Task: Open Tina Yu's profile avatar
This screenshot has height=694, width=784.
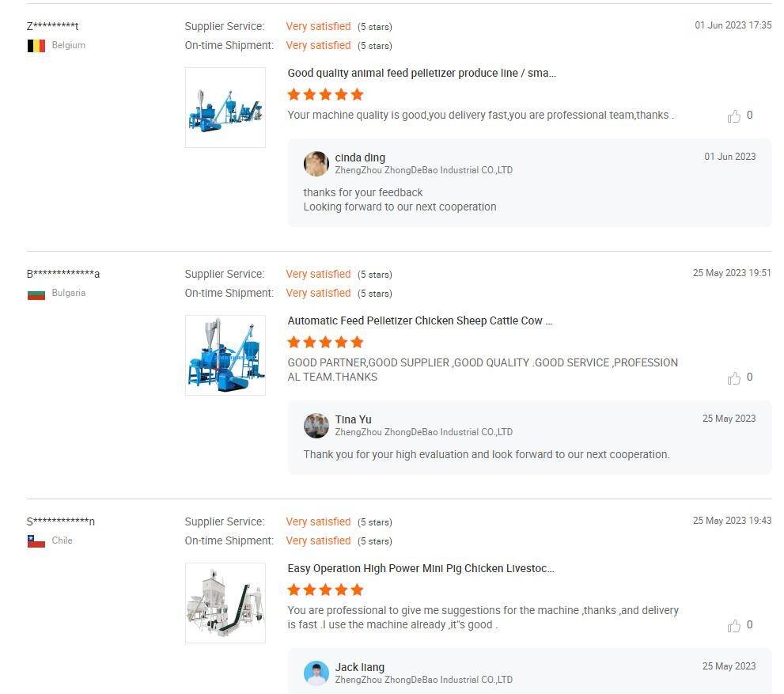Action: pyautogui.click(x=316, y=426)
